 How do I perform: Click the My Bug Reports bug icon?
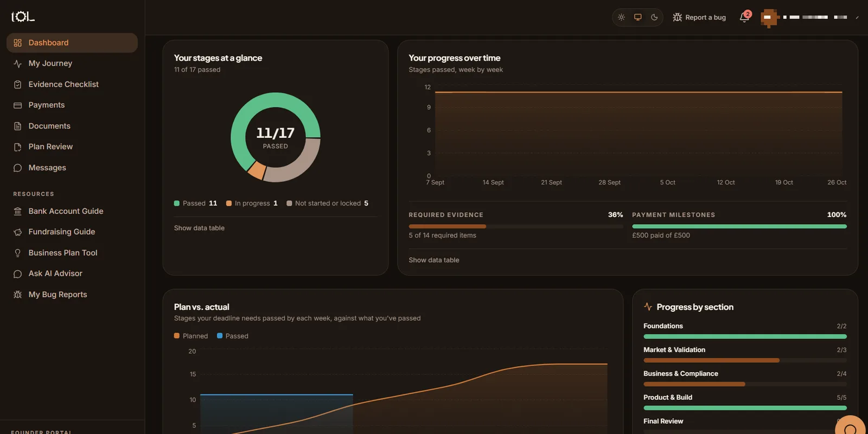[17, 295]
